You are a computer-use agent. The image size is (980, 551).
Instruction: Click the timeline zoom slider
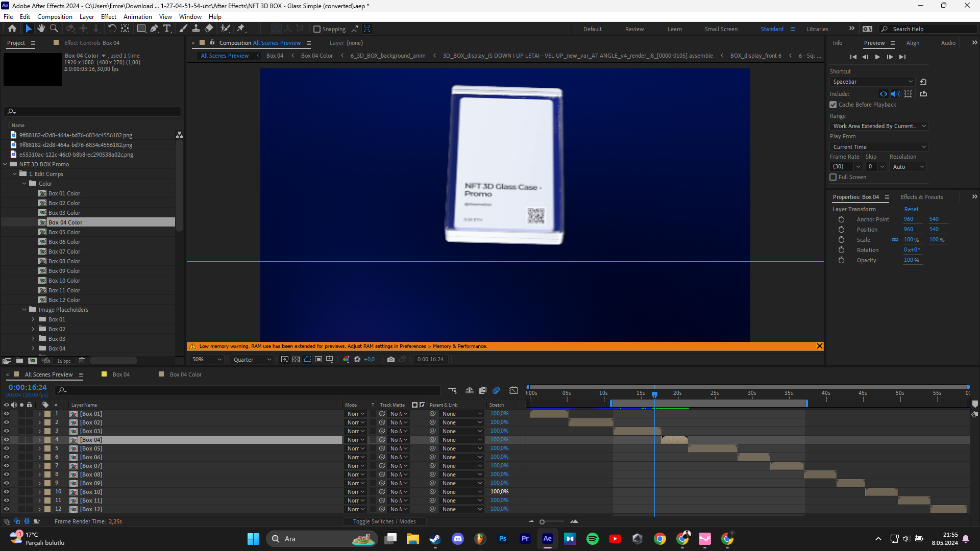pyautogui.click(x=542, y=521)
